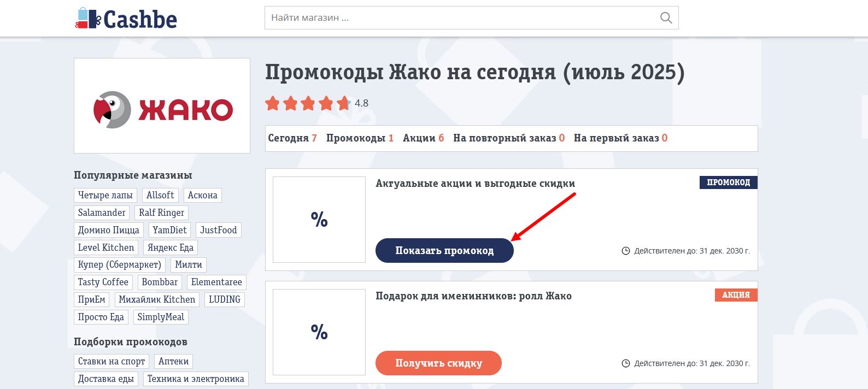Click 'Получить скидку' button

pos(438,363)
